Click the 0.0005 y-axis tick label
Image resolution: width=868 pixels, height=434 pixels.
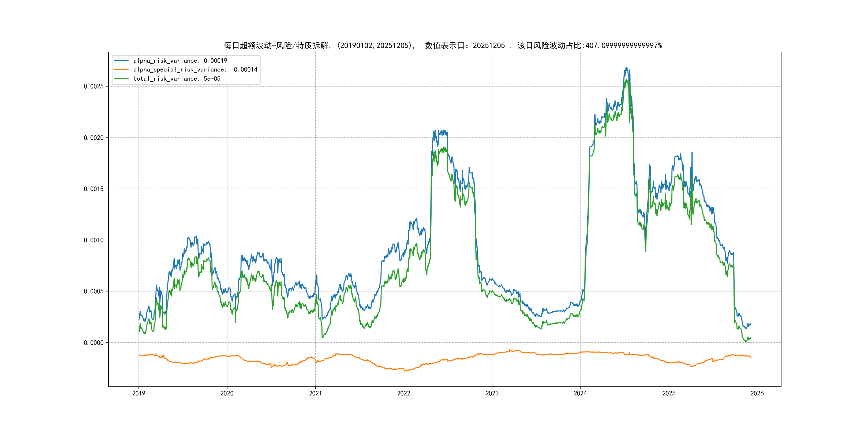point(94,291)
